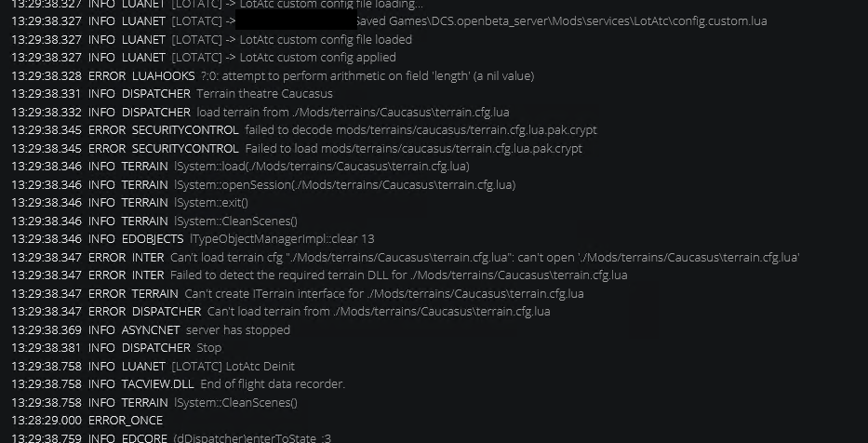Click the "Can't load terrain cfg" INTER error
Image resolution: width=868 pixels, height=443 pixels.
click(406, 258)
